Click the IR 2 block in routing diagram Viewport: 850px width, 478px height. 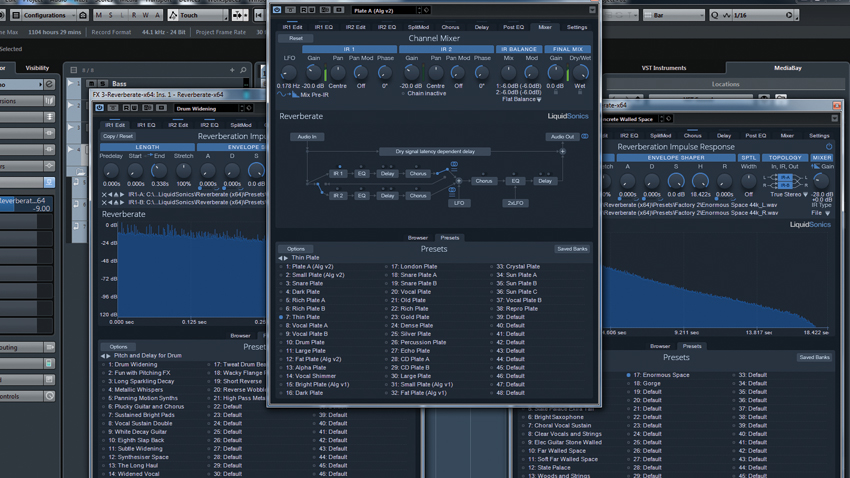coord(338,196)
